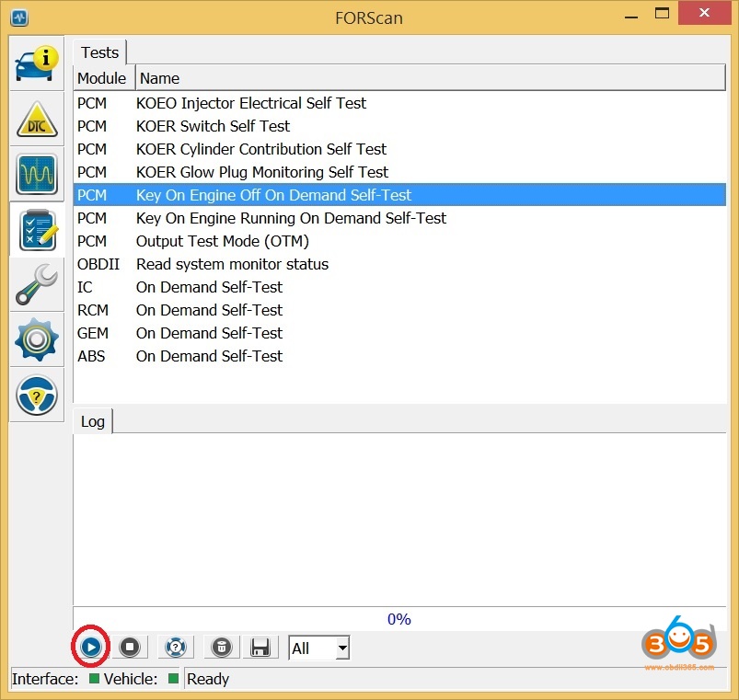The image size is (739, 700).
Task: Open the oscilloscope live data section
Action: pyautogui.click(x=37, y=174)
